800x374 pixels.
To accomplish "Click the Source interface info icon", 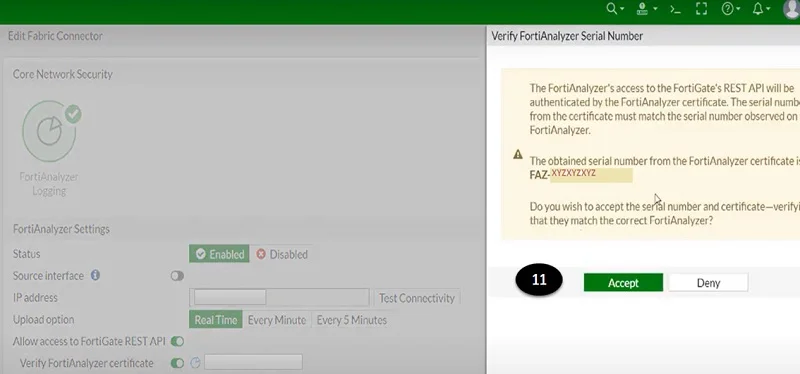I will [95, 276].
